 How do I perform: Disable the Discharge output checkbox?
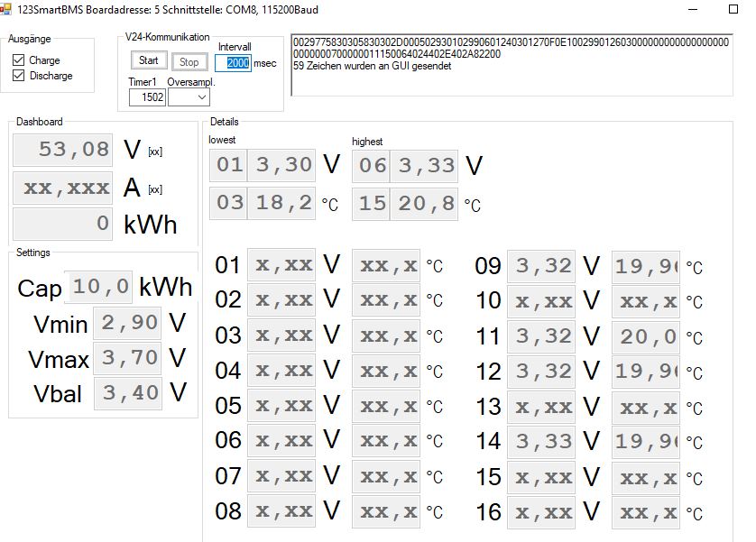[19, 76]
